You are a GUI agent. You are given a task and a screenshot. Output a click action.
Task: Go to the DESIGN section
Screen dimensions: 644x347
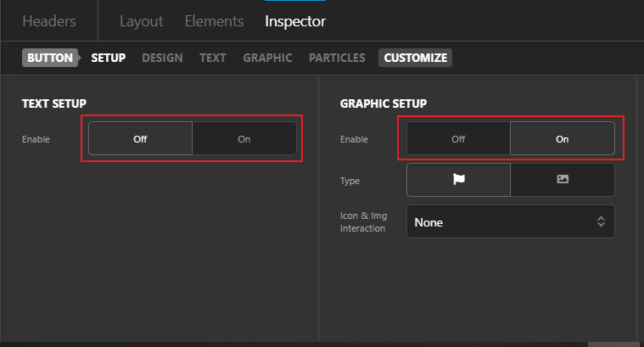click(x=162, y=58)
